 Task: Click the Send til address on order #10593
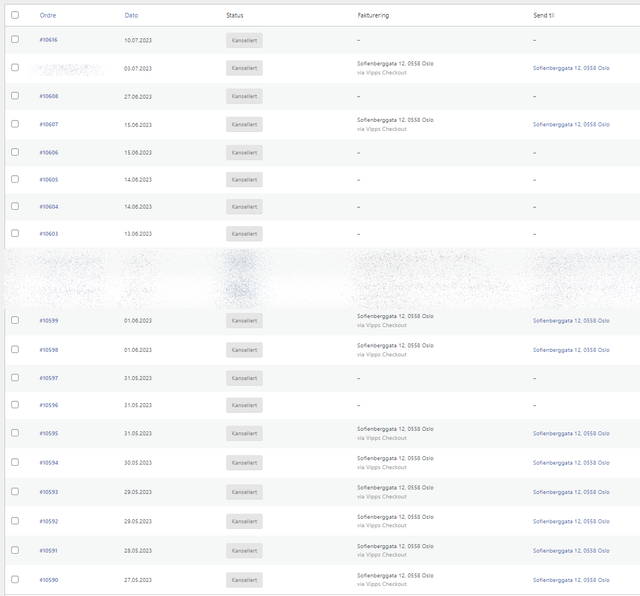pos(571,493)
